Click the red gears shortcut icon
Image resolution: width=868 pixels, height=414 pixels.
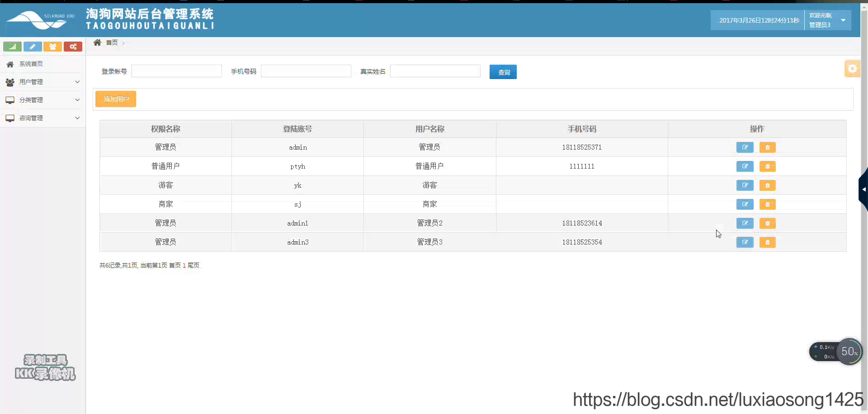pyautogui.click(x=73, y=47)
